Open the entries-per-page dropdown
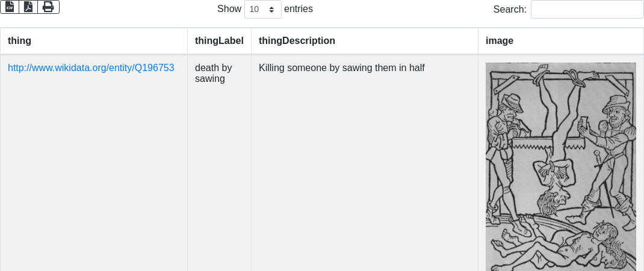The width and height of the screenshot is (644, 271). click(x=263, y=9)
